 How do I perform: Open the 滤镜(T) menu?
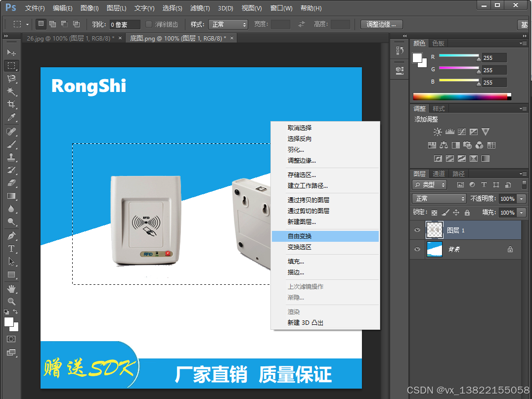[x=200, y=8]
